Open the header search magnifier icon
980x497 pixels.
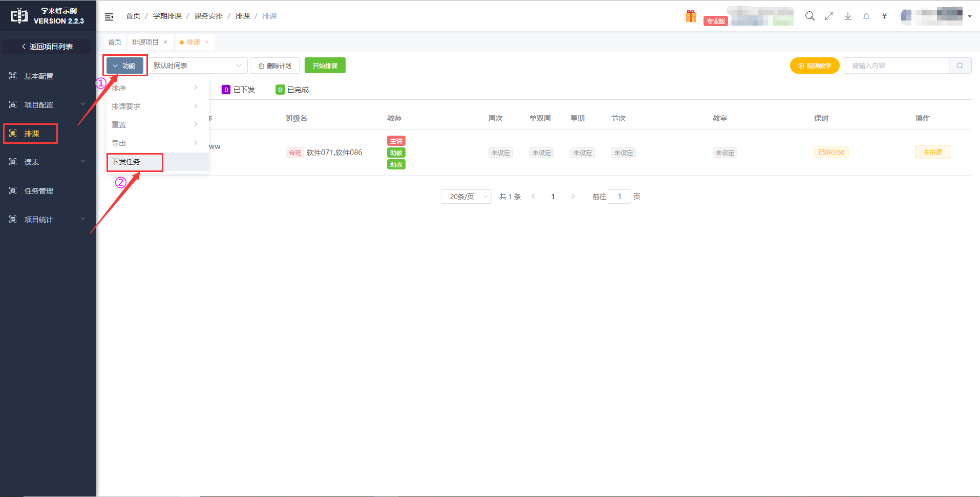click(x=809, y=16)
